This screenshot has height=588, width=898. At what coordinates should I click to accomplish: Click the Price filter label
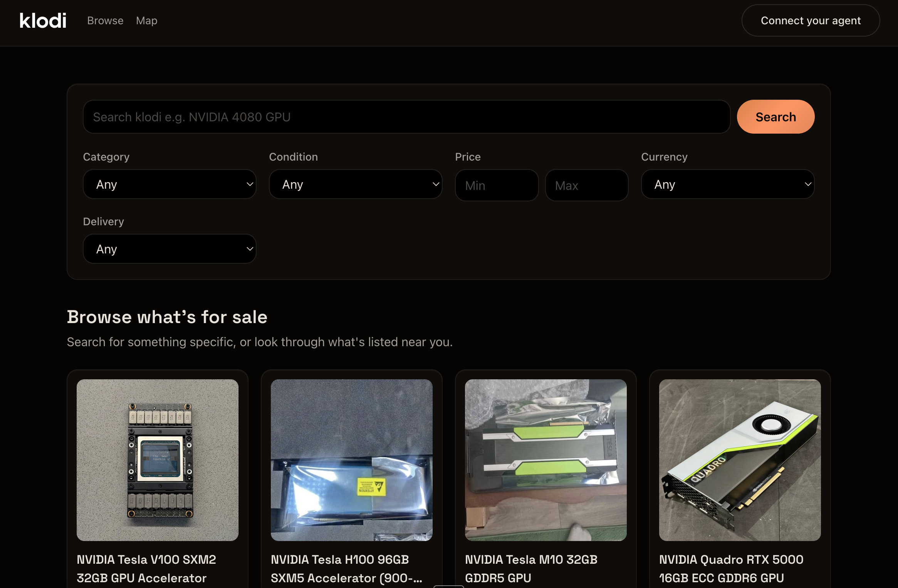468,157
